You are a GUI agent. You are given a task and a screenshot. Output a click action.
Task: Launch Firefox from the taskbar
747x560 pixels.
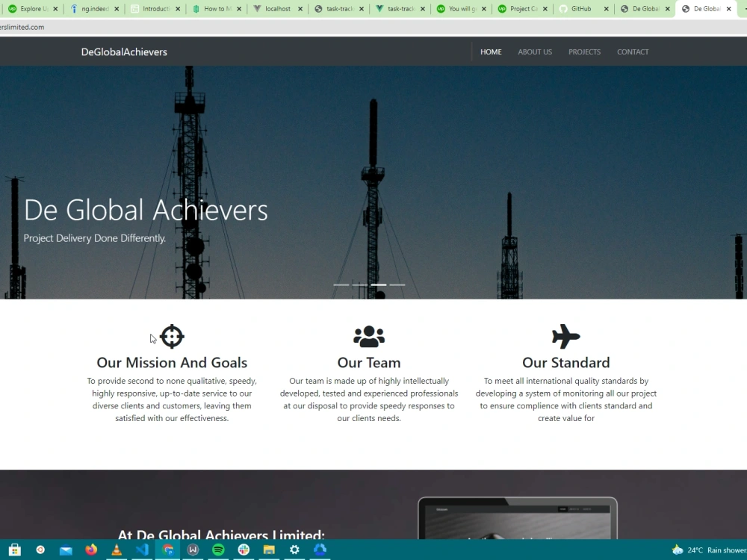pyautogui.click(x=91, y=550)
